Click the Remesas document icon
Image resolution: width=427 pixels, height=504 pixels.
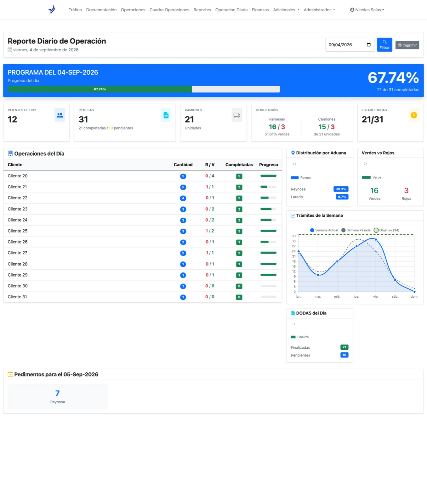[166, 115]
